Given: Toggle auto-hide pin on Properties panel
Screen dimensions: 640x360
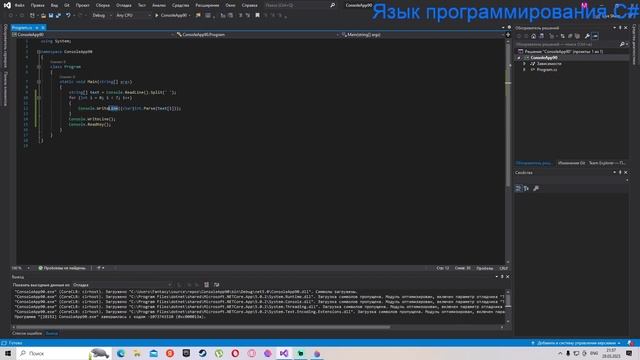Looking at the screenshot, I should pyautogui.click(x=620, y=173).
